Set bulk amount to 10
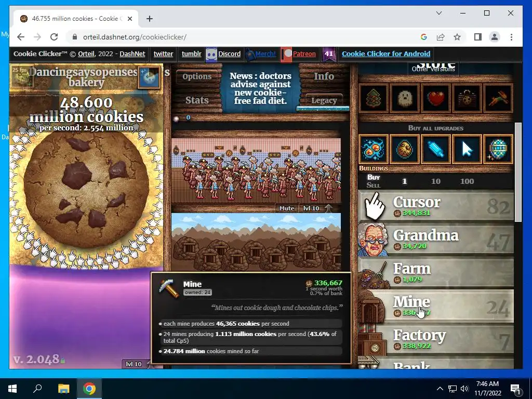The image size is (532, 399). (x=436, y=181)
